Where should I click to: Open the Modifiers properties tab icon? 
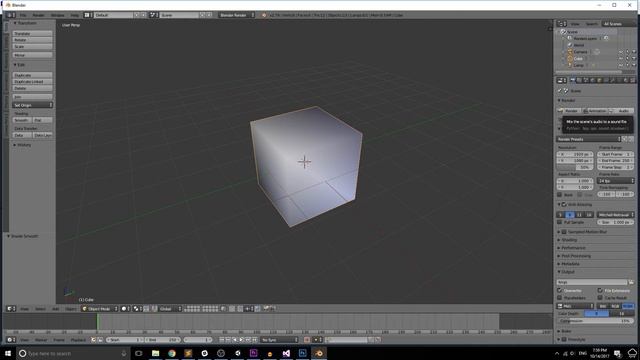[613, 80]
